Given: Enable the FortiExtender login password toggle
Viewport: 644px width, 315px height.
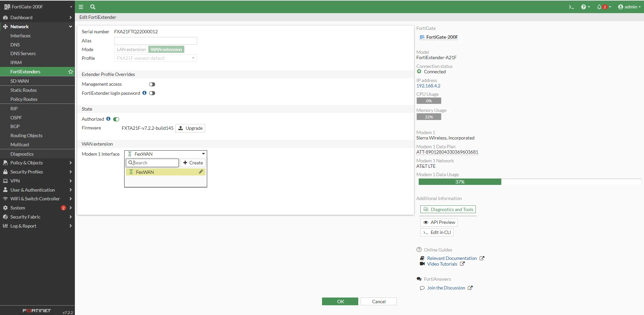Looking at the screenshot, I should (x=152, y=93).
